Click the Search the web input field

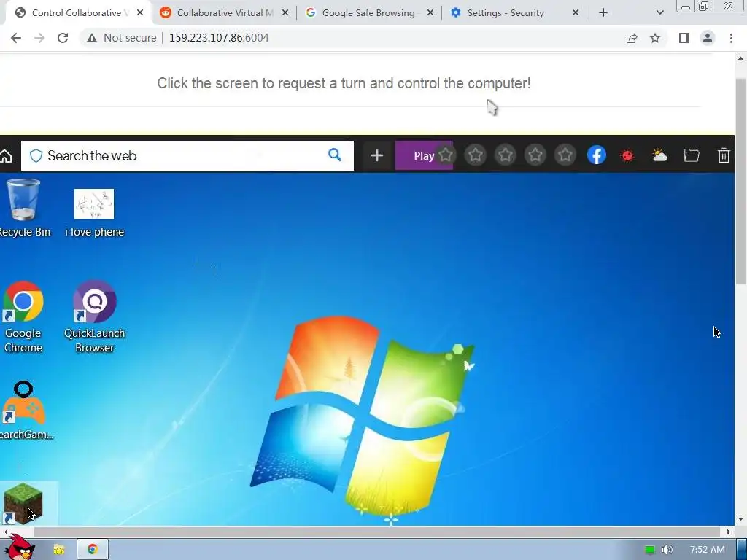(187, 155)
